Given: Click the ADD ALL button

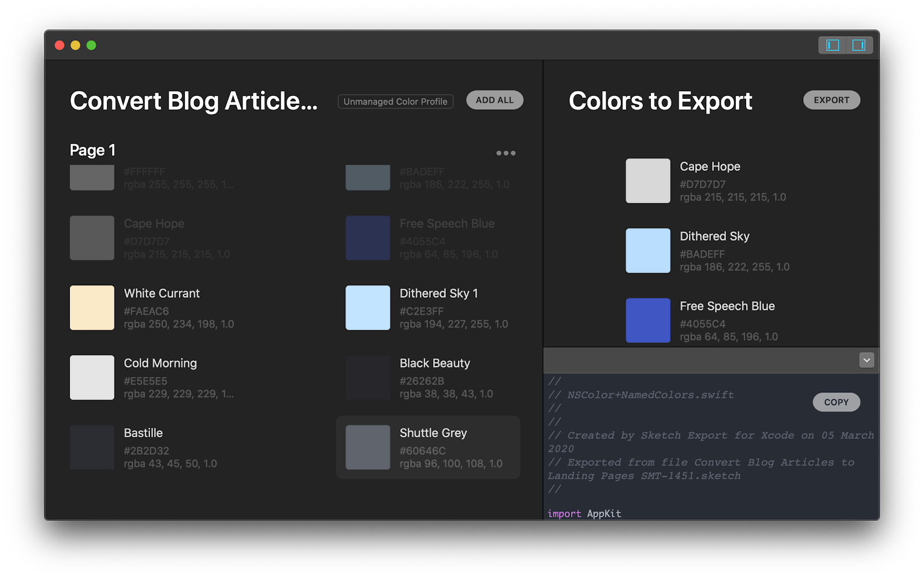Looking at the screenshot, I should pos(494,99).
